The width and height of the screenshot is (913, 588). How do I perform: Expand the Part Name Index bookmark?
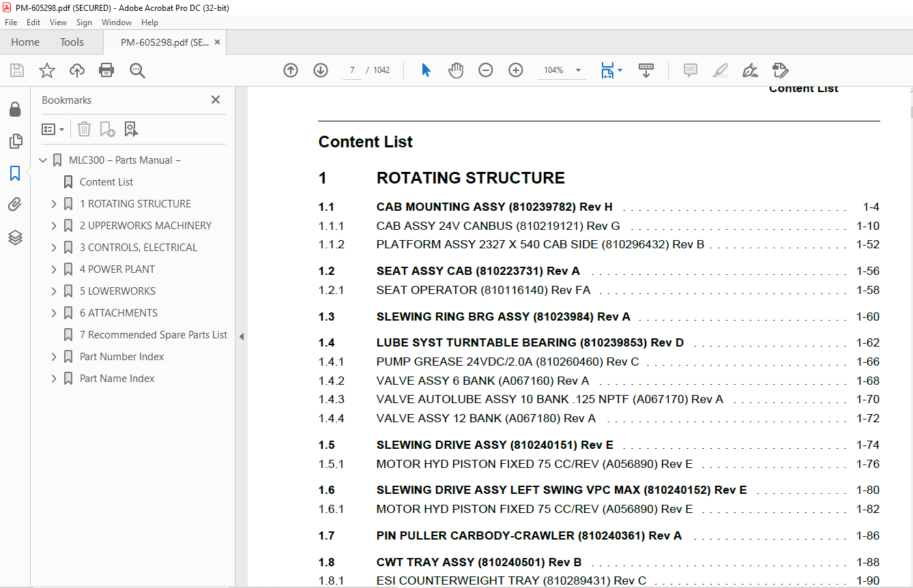[54, 379]
